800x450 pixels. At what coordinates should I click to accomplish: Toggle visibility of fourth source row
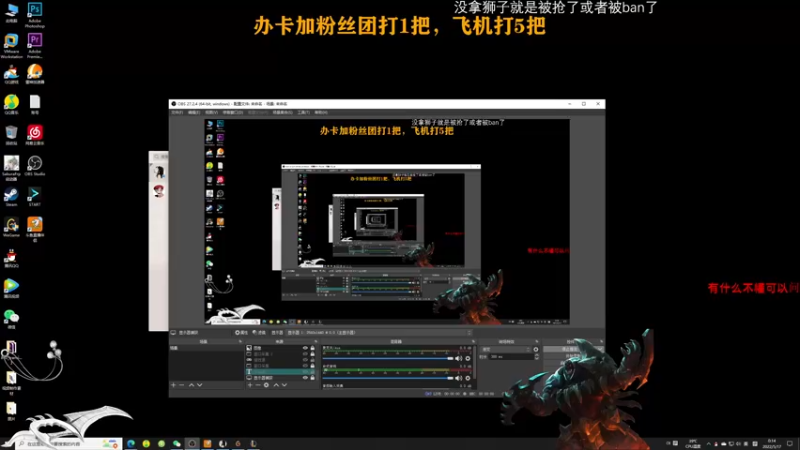(x=305, y=366)
